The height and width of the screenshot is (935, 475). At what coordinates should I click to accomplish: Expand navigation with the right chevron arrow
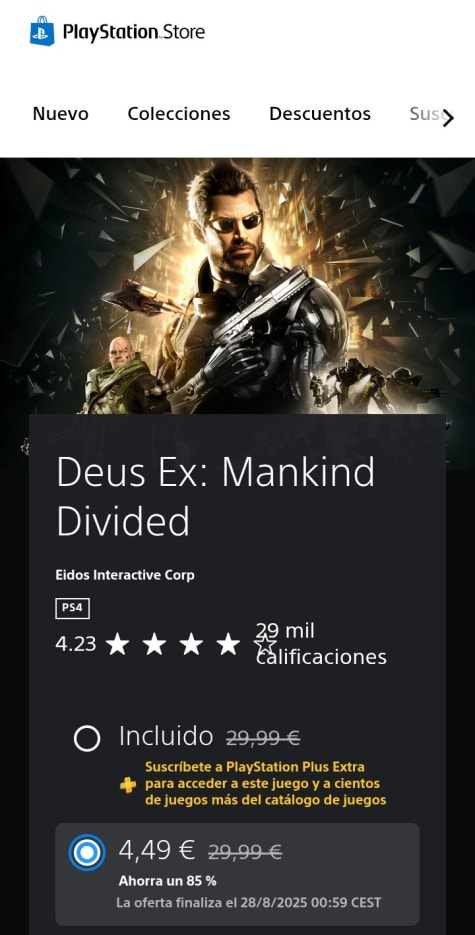449,118
